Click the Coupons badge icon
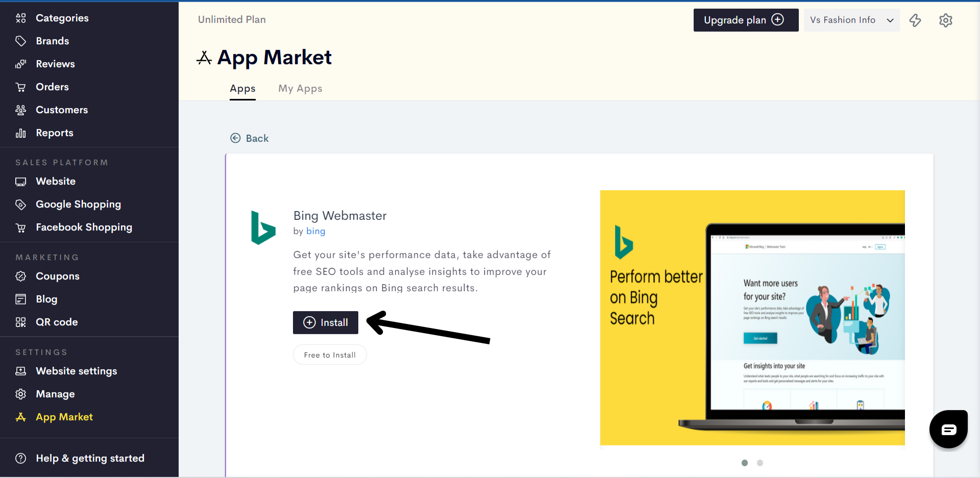This screenshot has width=980, height=478. (20, 276)
